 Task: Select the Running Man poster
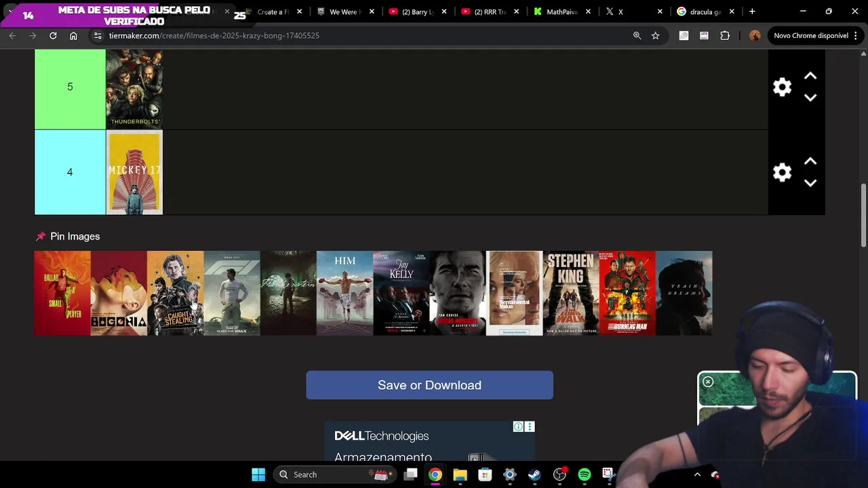coord(627,293)
